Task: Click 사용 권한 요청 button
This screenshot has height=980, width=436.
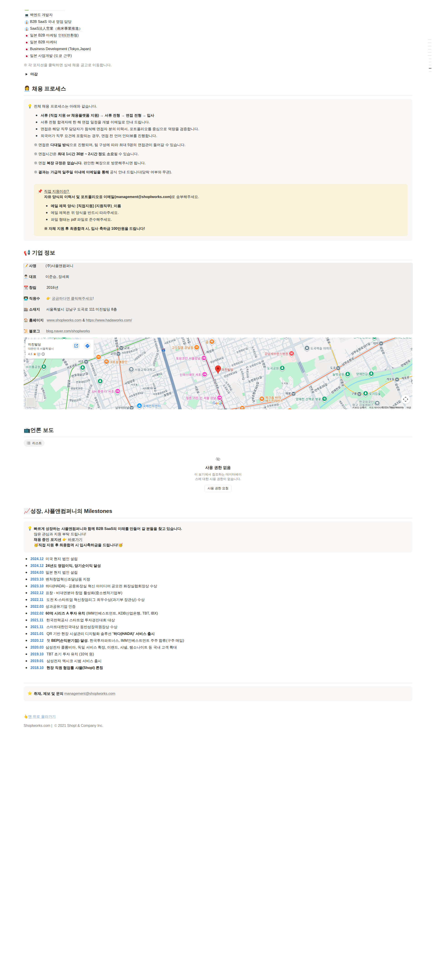Action: [218, 488]
